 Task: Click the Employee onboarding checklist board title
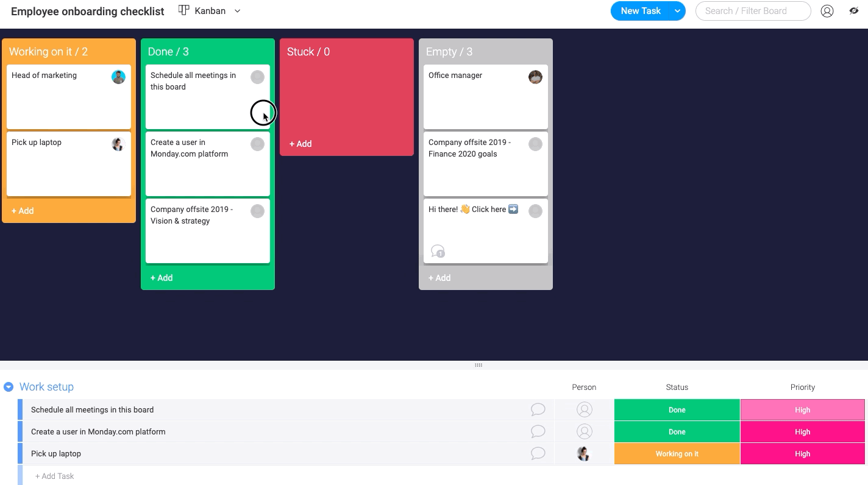pyautogui.click(x=88, y=12)
